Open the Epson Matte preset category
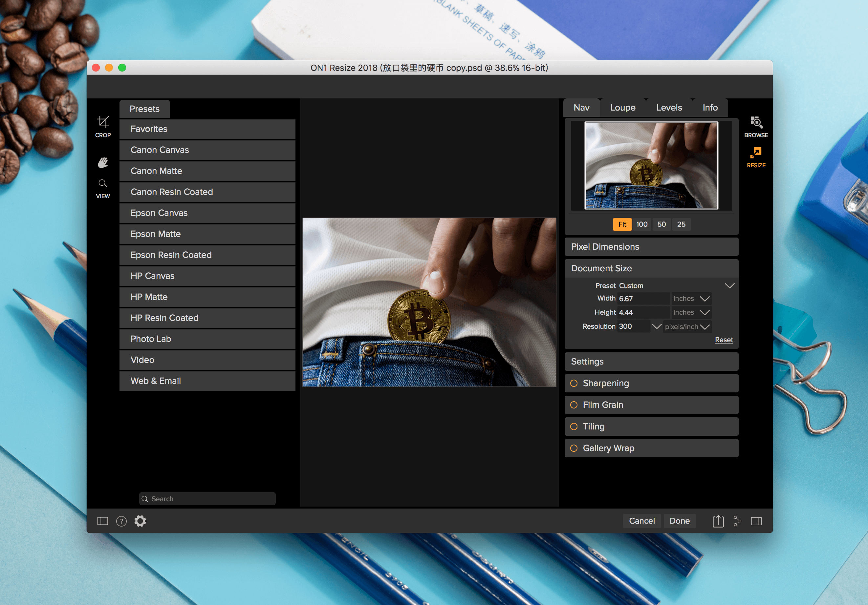868x605 pixels. 207,234
